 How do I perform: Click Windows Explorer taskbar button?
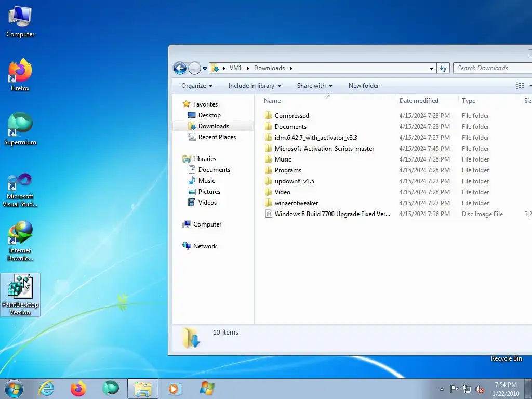[x=143, y=389]
